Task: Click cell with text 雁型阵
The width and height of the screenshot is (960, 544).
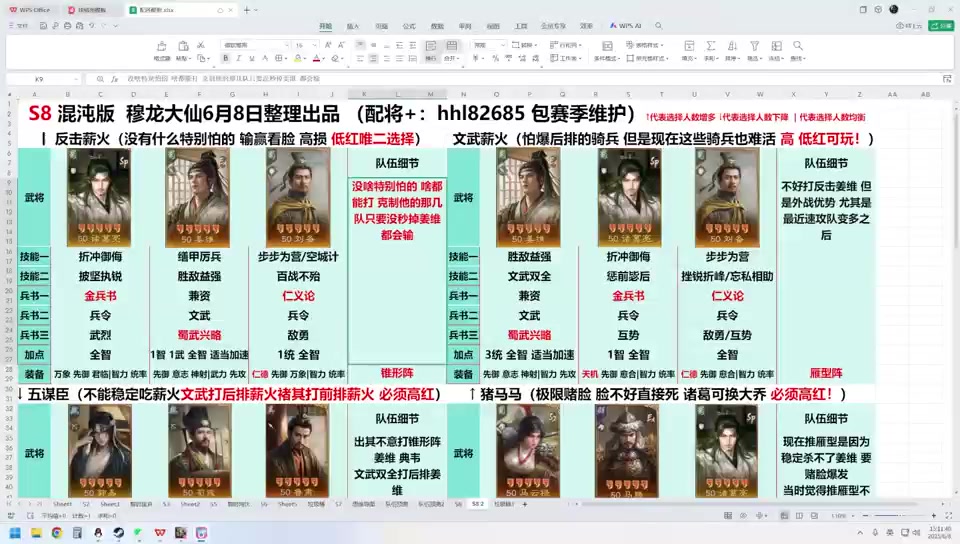Action: (826, 373)
